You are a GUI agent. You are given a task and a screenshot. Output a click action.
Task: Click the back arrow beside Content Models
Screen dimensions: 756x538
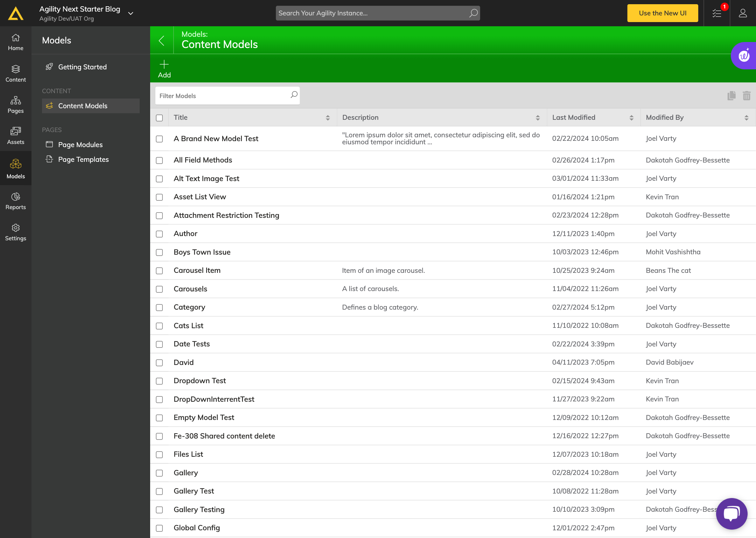pos(162,41)
